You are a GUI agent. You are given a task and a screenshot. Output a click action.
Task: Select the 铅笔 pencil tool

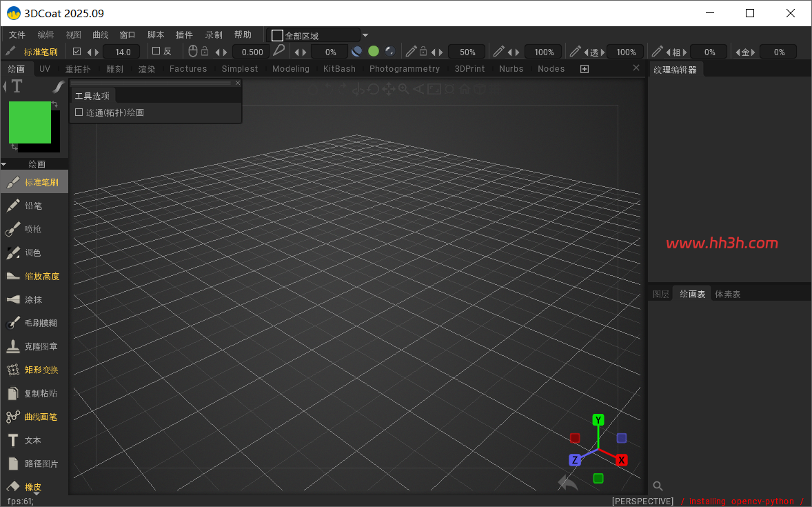pyautogui.click(x=34, y=206)
